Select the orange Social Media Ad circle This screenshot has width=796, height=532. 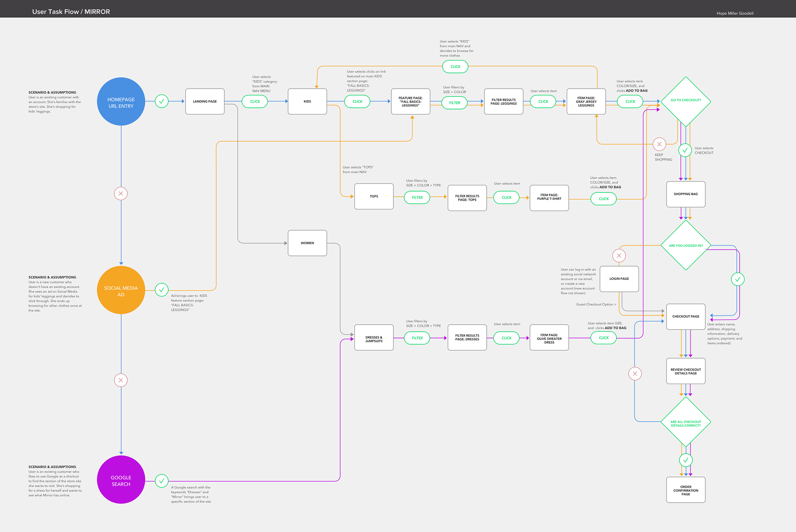click(121, 290)
